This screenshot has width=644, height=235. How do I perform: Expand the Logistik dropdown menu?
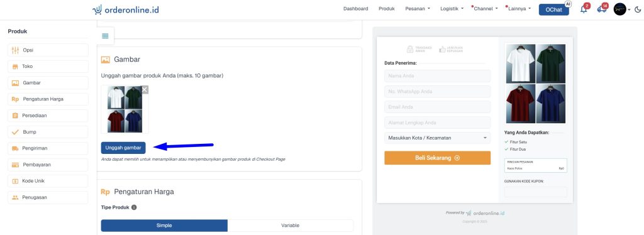pos(452,9)
